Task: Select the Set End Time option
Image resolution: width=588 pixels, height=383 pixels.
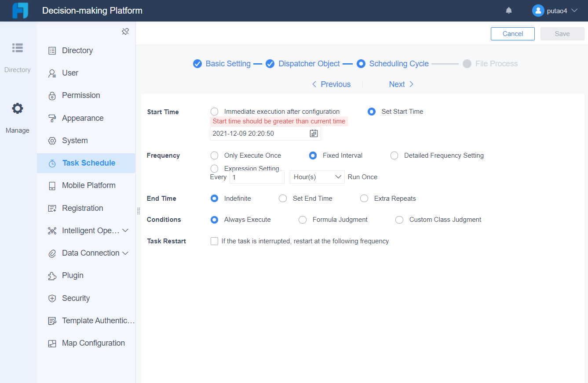Action: click(x=283, y=198)
